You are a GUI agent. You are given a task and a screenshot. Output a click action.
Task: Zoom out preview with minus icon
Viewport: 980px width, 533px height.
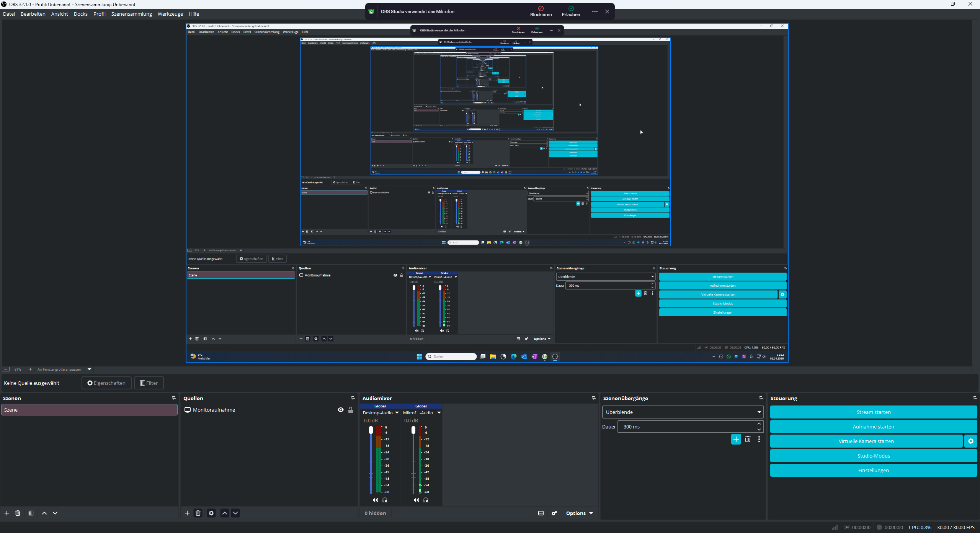pos(6,369)
